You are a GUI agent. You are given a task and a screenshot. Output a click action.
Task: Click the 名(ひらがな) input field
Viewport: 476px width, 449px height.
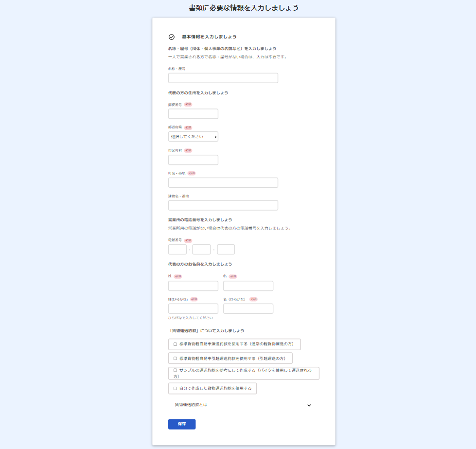(x=248, y=308)
